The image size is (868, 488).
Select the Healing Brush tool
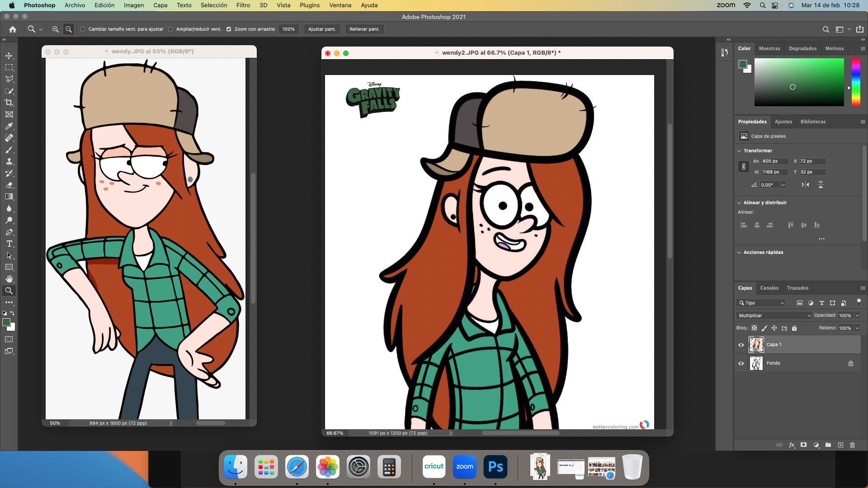pyautogui.click(x=9, y=138)
